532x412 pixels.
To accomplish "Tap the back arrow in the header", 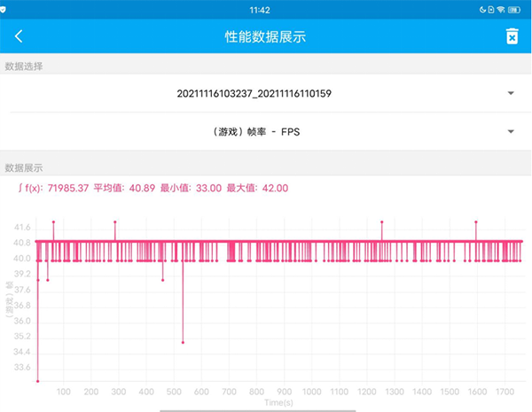I will (x=19, y=36).
